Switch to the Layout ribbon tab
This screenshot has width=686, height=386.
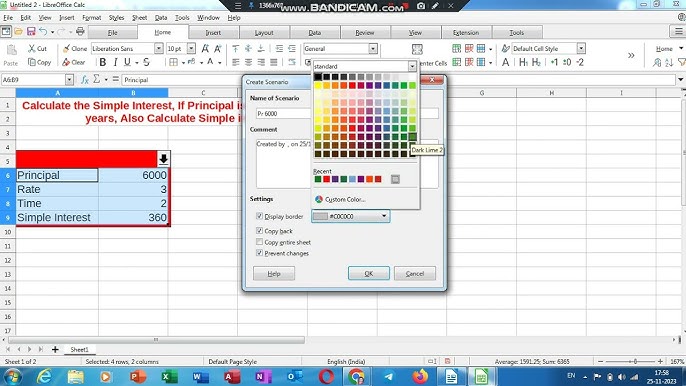(264, 32)
